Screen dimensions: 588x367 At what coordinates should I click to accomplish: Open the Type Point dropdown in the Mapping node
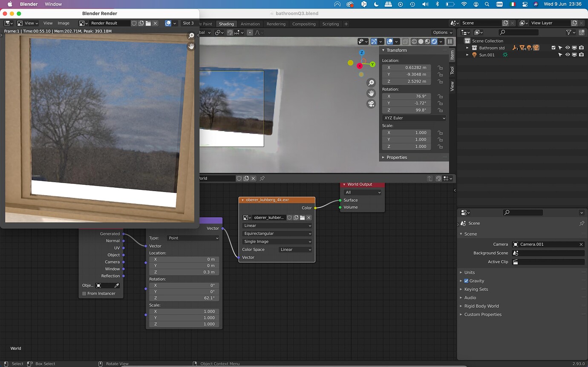(193, 238)
